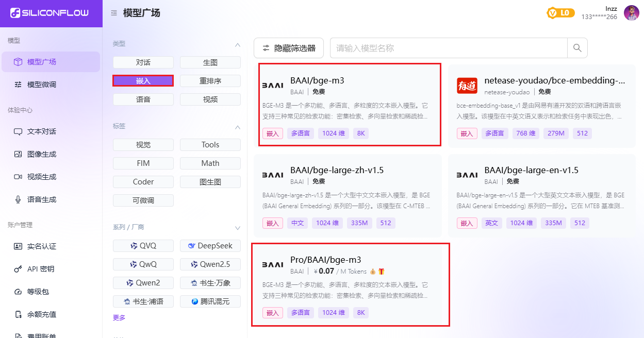Deselect the 嵌入 type filter
Image resolution: width=644 pixels, height=338 pixels.
pos(143,81)
